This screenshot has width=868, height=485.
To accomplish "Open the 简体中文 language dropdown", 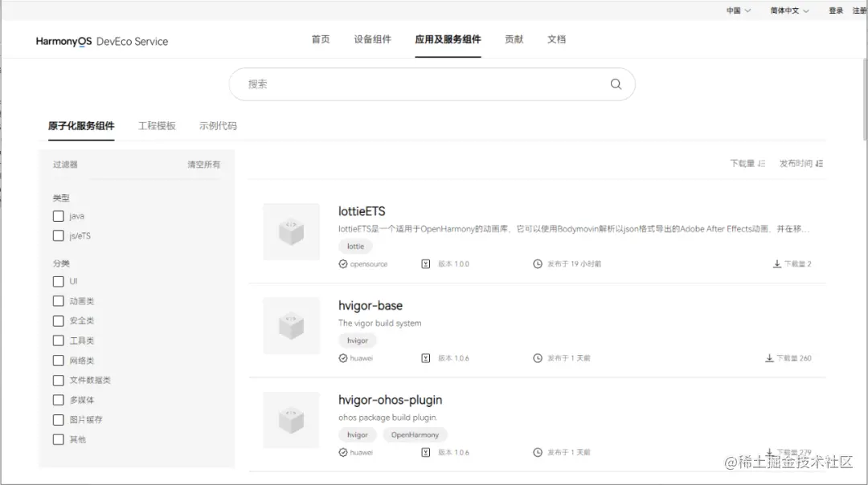I will 789,10.
